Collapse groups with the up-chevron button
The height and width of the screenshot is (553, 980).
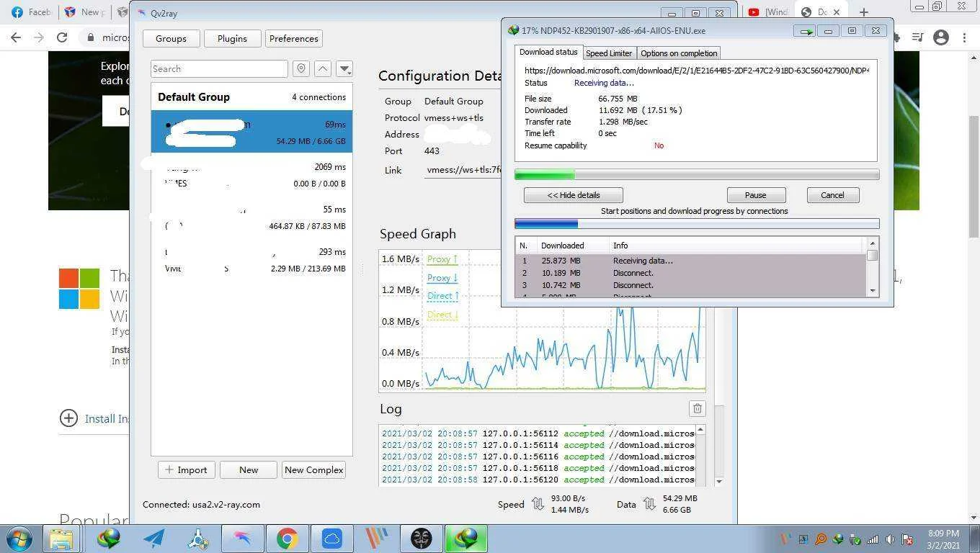(x=323, y=68)
